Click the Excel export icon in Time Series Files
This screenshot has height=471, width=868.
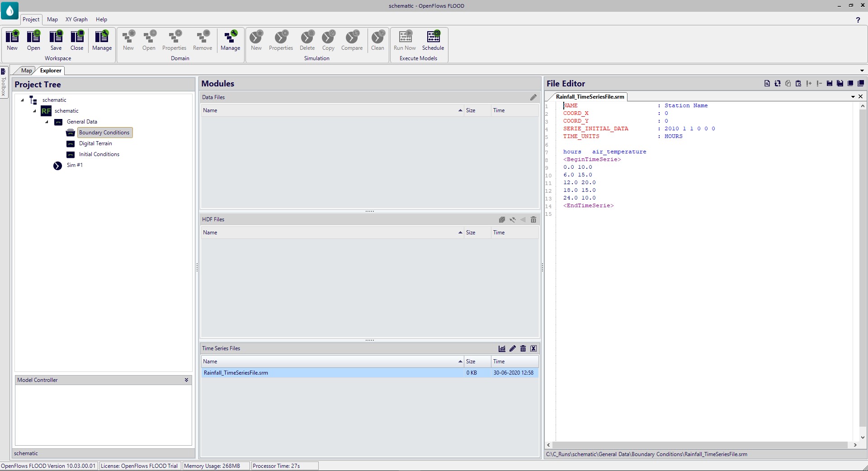point(533,348)
